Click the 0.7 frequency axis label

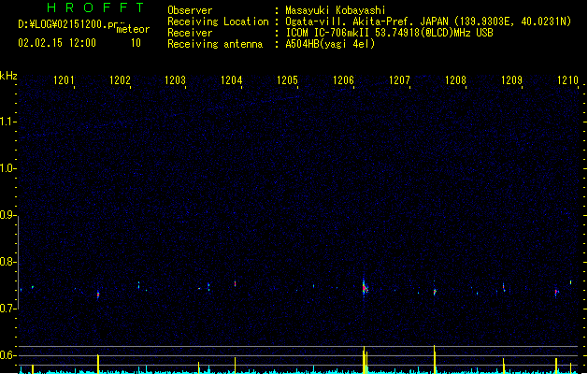coord(7,309)
